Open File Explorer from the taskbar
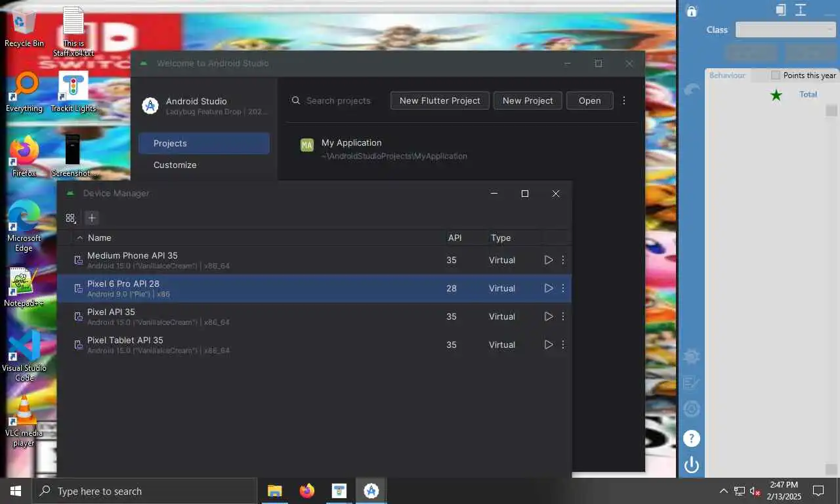The image size is (840, 504). point(274,491)
